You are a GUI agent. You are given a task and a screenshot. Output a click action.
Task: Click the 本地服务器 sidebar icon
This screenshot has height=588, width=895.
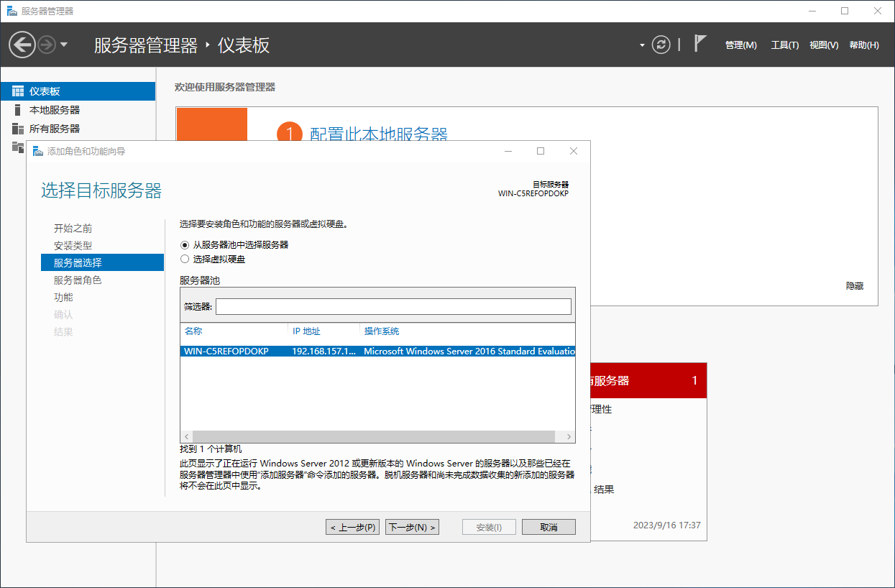tap(18, 110)
